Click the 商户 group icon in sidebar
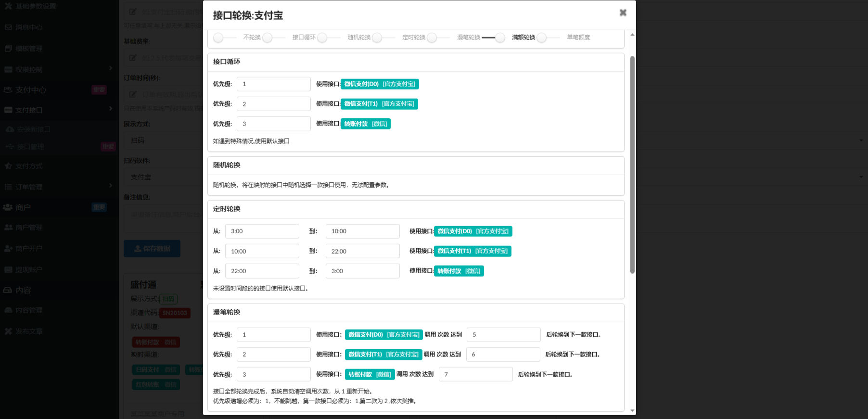868x419 pixels. tap(8, 207)
